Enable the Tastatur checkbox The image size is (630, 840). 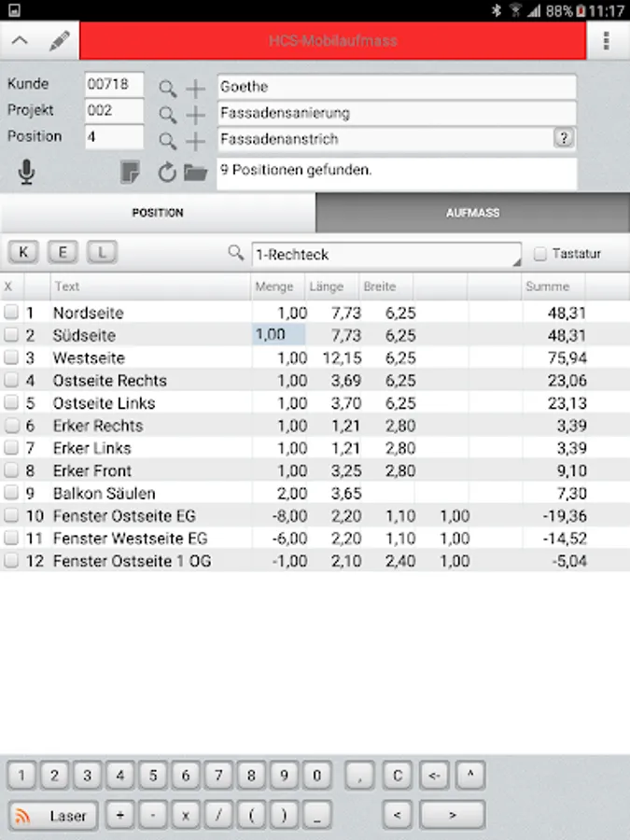coord(540,253)
